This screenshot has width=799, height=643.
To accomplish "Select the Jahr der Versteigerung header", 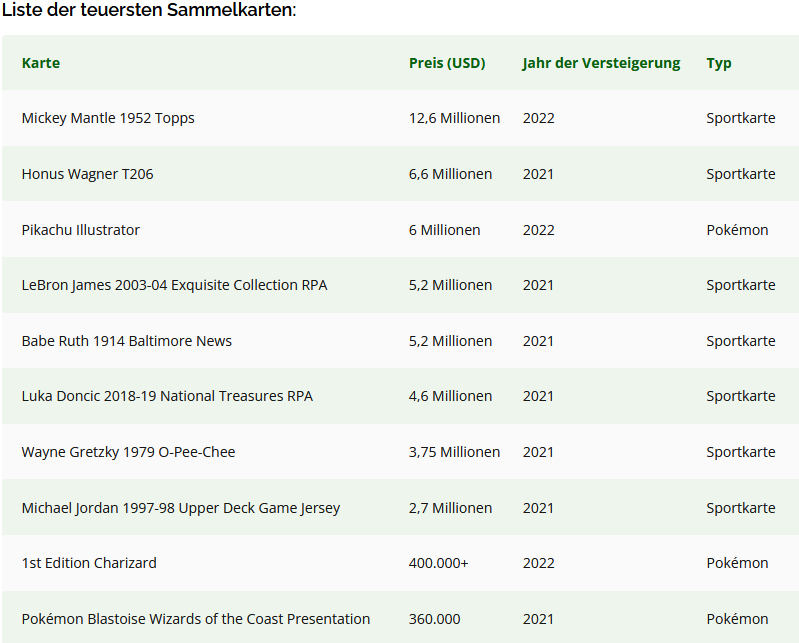I will tap(601, 63).
